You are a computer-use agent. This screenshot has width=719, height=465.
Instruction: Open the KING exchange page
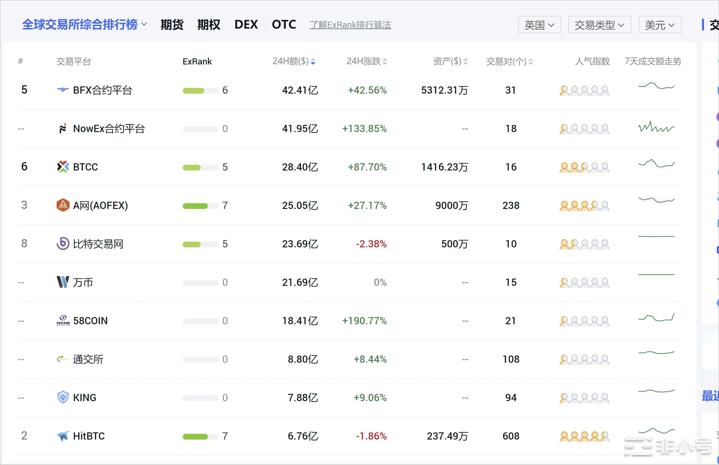85,398
